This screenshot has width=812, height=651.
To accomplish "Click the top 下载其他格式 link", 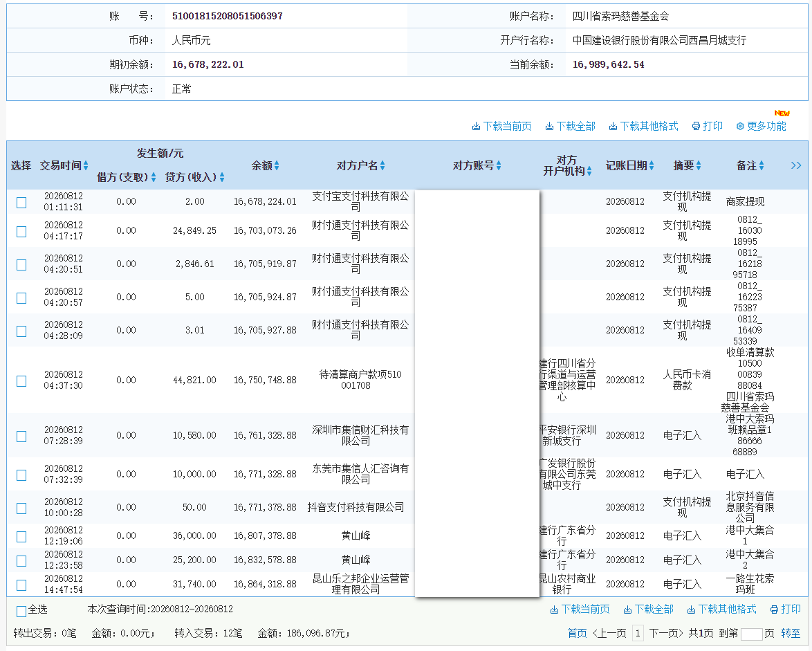I will 644,127.
